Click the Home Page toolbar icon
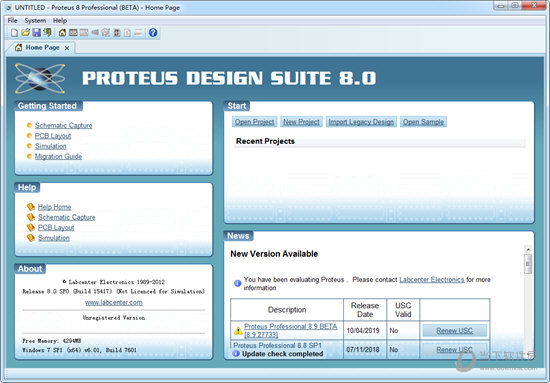This screenshot has height=383, width=550. point(62,33)
